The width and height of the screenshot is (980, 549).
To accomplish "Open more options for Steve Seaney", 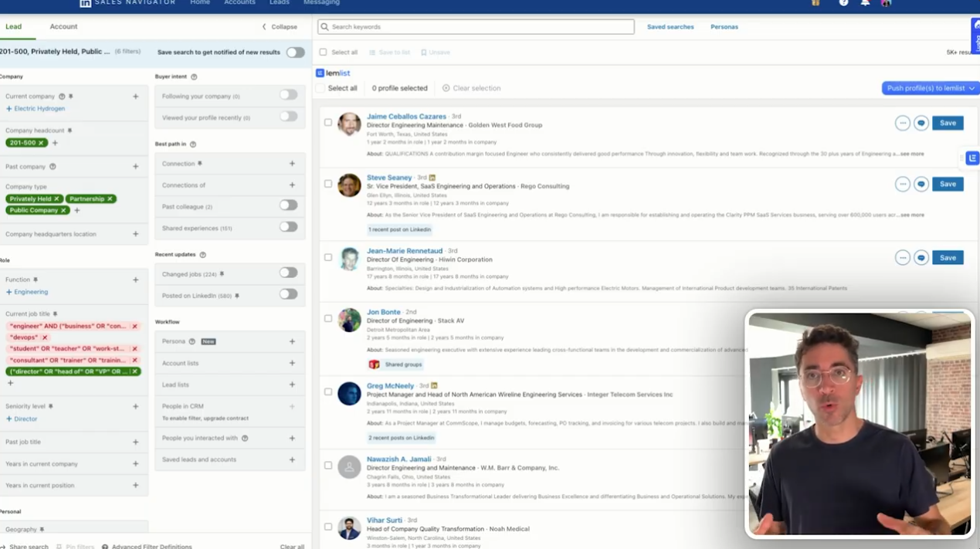I will pyautogui.click(x=903, y=184).
